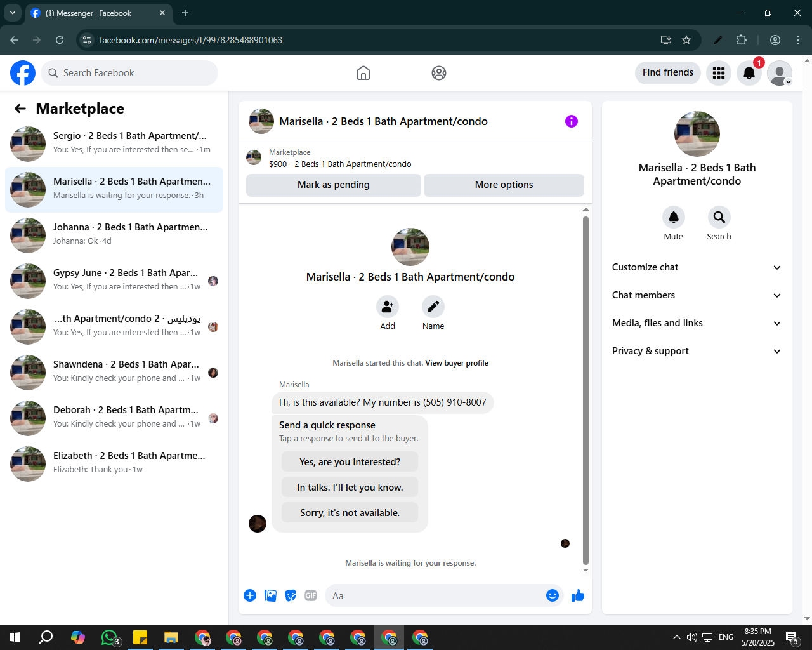812x650 pixels.
Task: Send a thumbs-up like
Action: pos(578,595)
